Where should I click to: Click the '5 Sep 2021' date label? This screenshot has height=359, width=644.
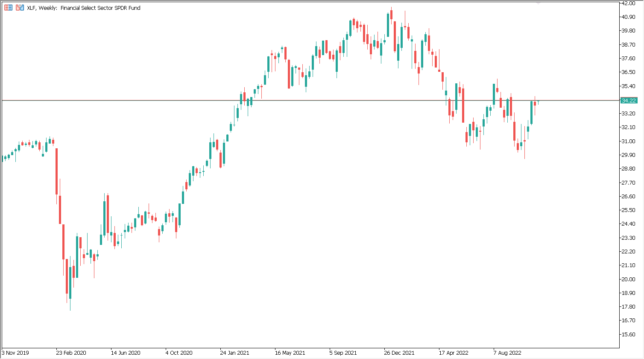343,353
